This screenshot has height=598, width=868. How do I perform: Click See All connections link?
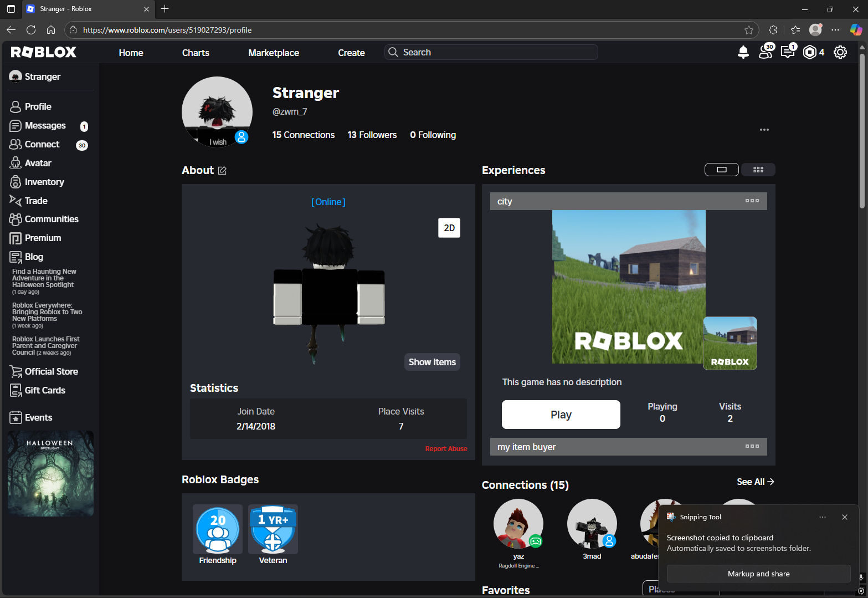click(x=755, y=482)
